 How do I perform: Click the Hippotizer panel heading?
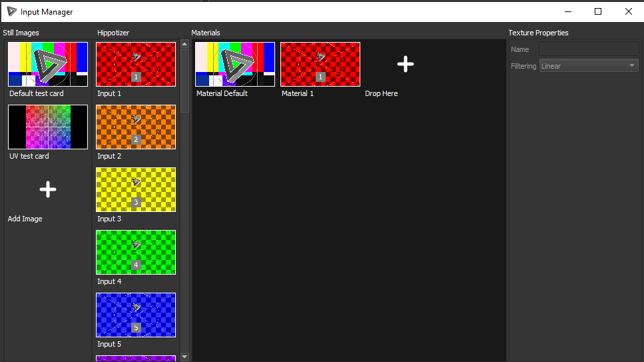point(113,33)
